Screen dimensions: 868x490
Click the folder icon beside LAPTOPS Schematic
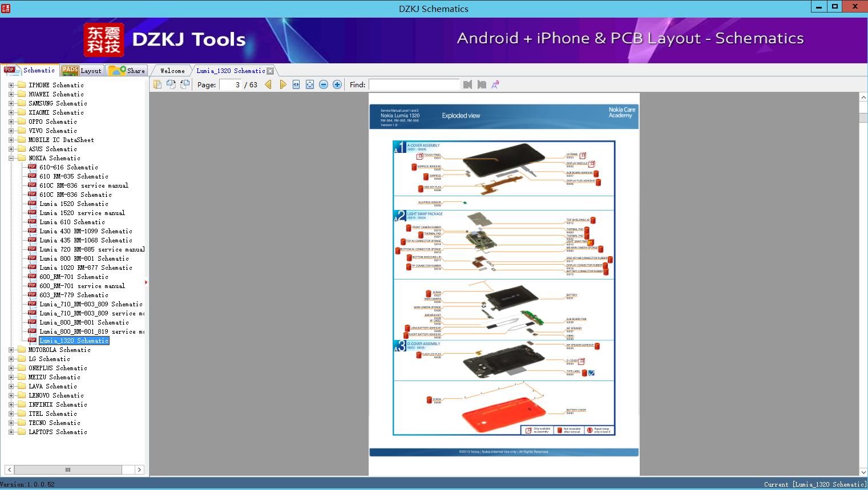[x=22, y=432]
